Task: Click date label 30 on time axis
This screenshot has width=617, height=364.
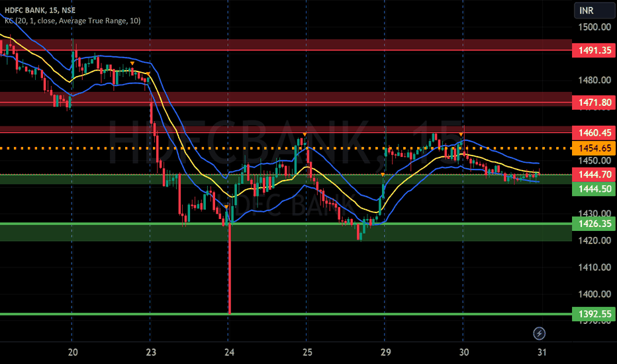Action: pos(463,352)
